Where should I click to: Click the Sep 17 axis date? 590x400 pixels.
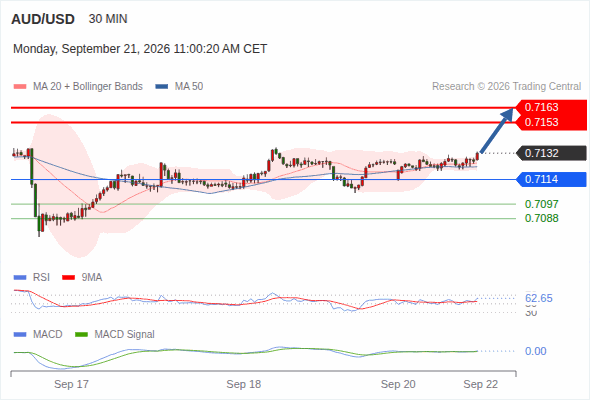(x=71, y=384)
